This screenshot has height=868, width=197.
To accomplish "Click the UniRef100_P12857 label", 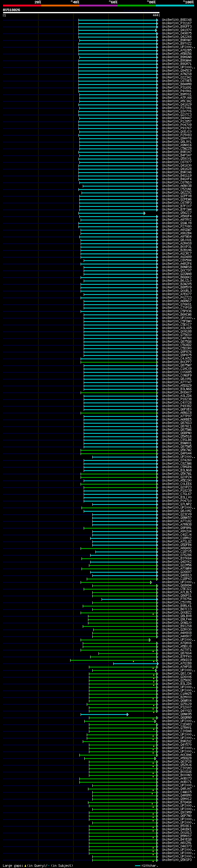I will pyautogui.click(x=177, y=122).
